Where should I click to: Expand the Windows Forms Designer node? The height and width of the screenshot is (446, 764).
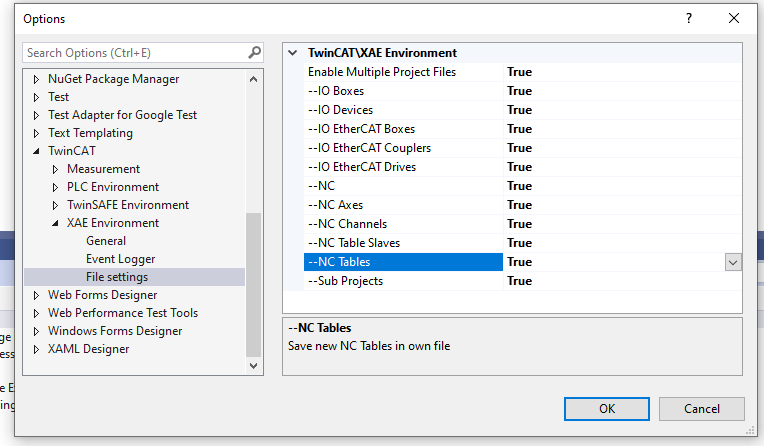[x=36, y=331]
